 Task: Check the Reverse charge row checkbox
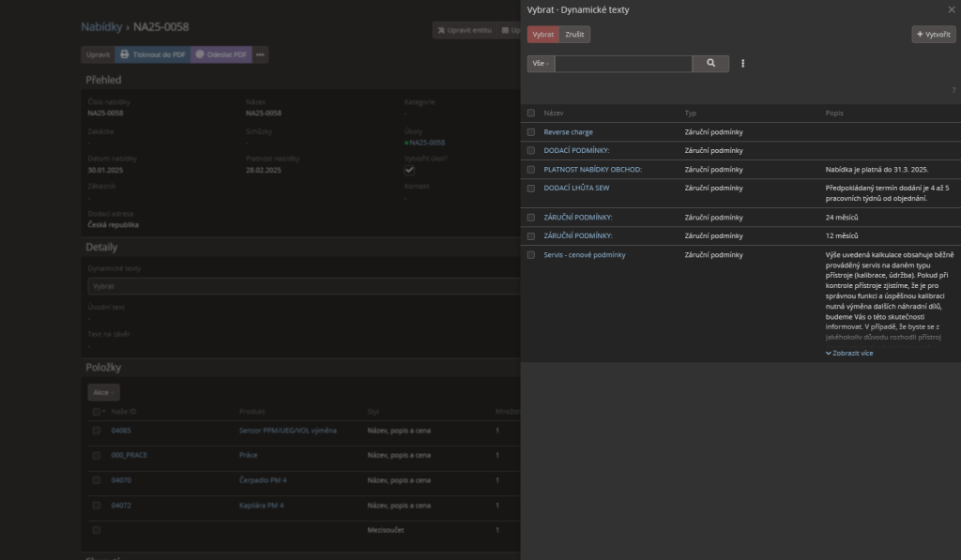(531, 132)
